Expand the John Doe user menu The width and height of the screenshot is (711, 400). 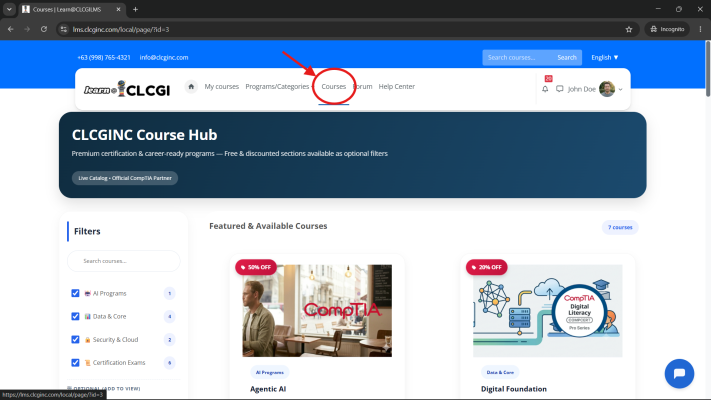click(620, 89)
